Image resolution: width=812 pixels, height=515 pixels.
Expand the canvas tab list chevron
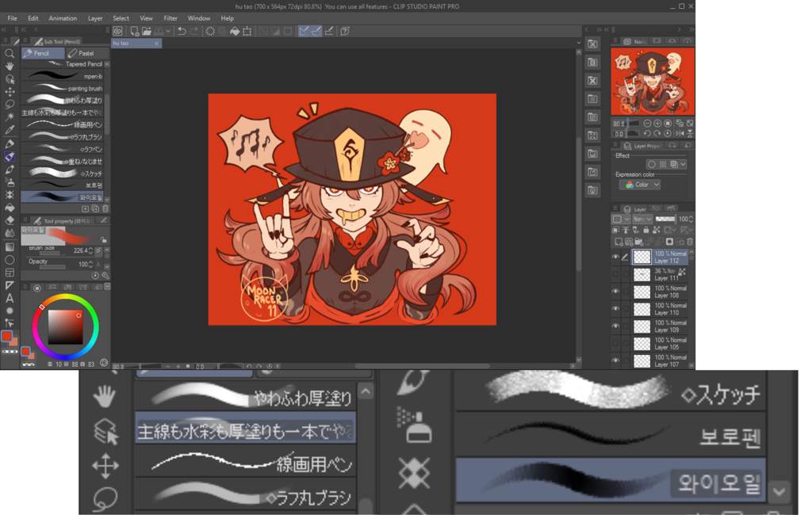point(578,44)
